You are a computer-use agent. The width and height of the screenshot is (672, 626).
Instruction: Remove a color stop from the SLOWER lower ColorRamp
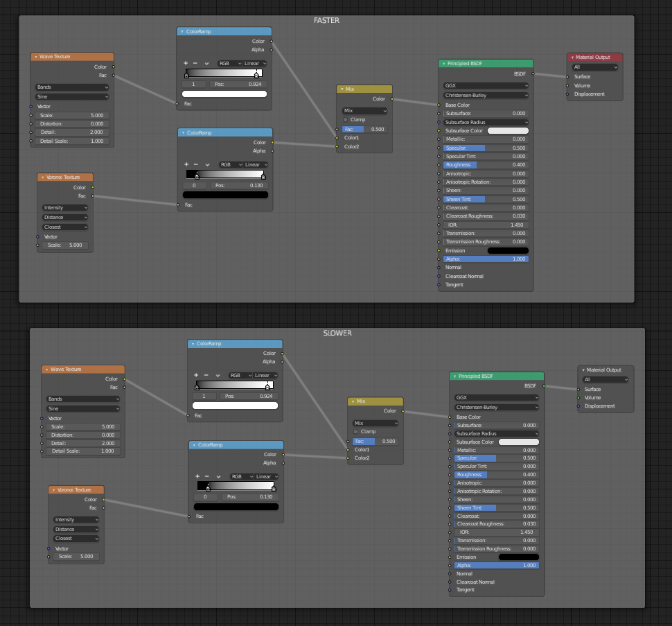point(208,476)
